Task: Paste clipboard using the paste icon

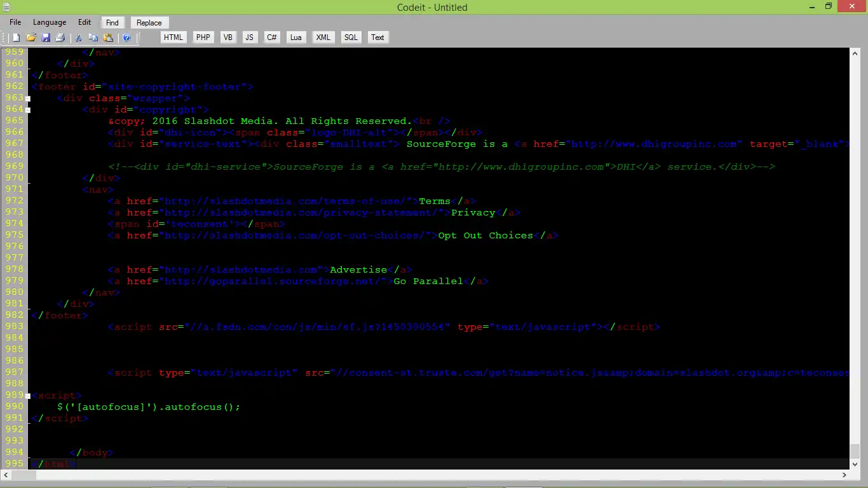Action: pyautogui.click(x=108, y=37)
